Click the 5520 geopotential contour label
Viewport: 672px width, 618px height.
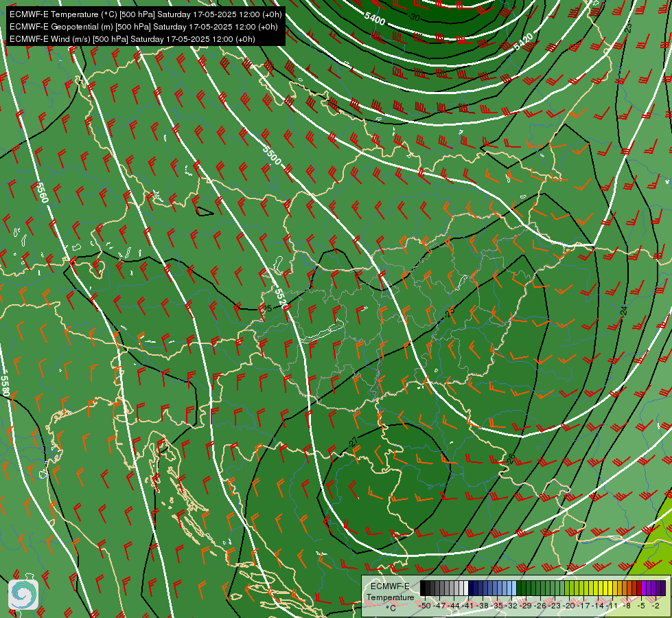pyautogui.click(x=280, y=297)
